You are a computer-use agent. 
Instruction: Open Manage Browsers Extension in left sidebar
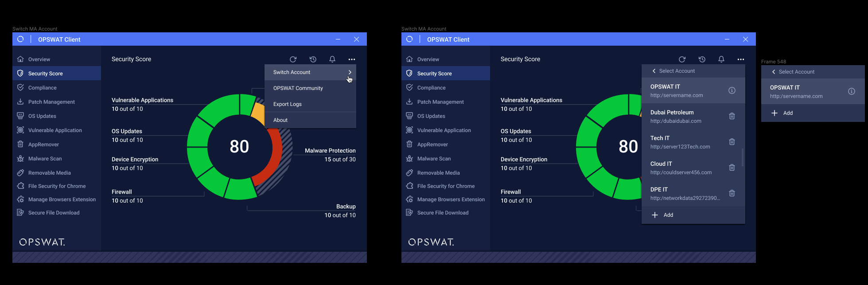[57, 199]
